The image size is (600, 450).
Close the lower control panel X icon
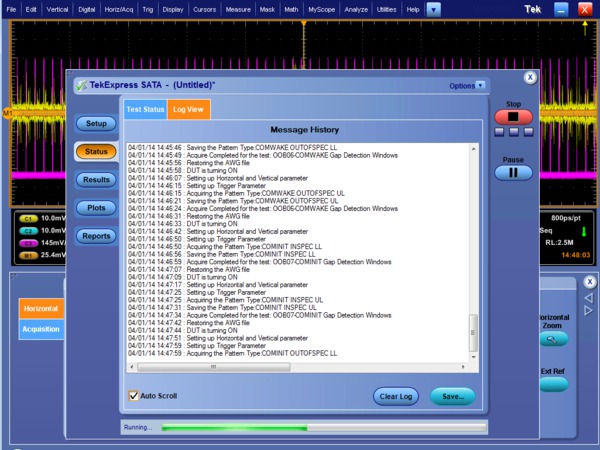coord(589,283)
